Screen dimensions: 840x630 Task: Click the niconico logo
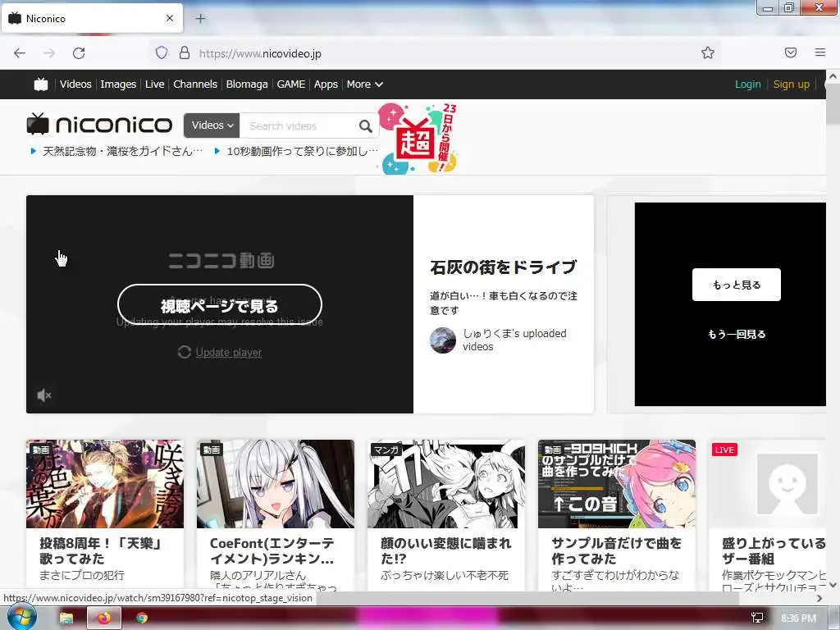[x=99, y=125]
